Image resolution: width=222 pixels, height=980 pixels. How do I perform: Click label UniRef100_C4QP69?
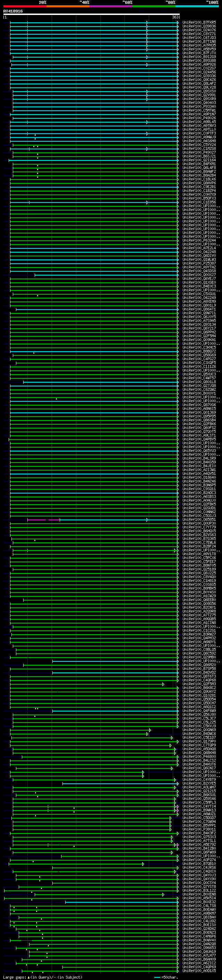point(199,967)
